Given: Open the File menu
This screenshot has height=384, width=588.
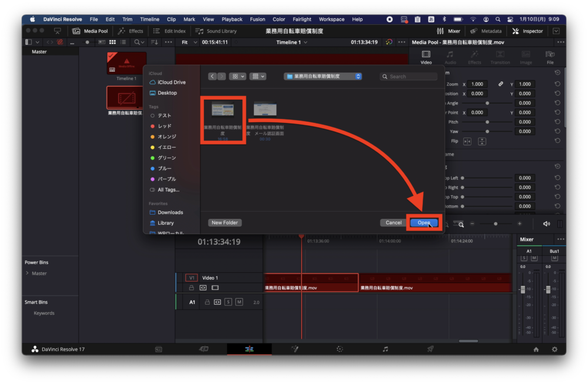Looking at the screenshot, I should pyautogui.click(x=93, y=19).
